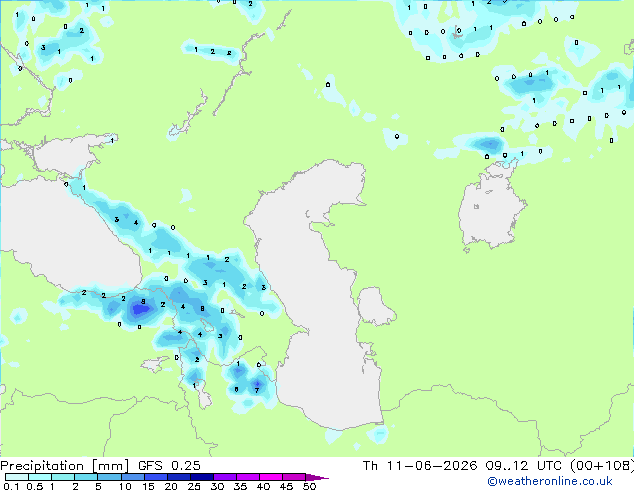Click the legend value label '20'
This screenshot has width=634, height=490.
[171, 486]
